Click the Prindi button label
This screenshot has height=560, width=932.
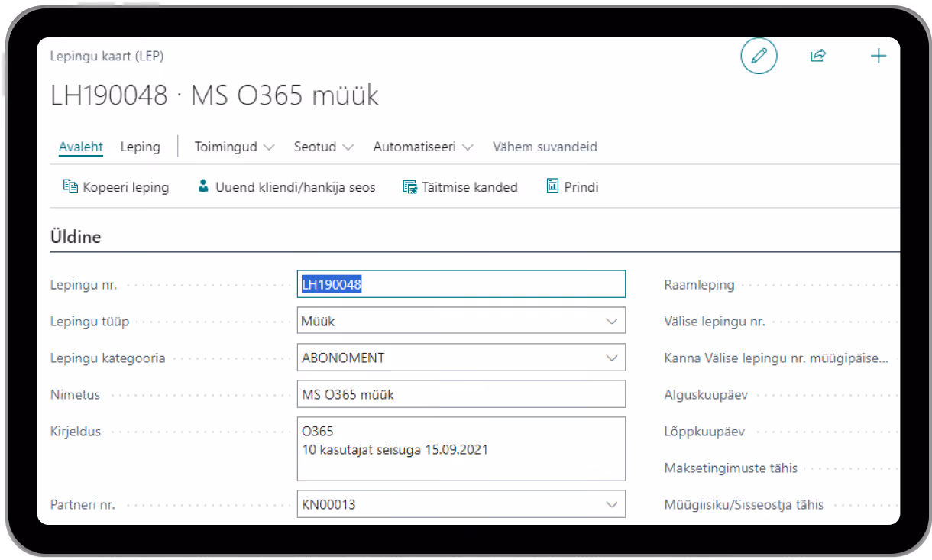click(x=581, y=187)
